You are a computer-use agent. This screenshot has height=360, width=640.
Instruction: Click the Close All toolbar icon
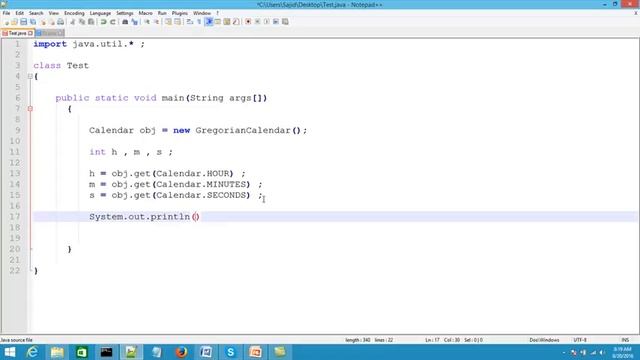52,22
